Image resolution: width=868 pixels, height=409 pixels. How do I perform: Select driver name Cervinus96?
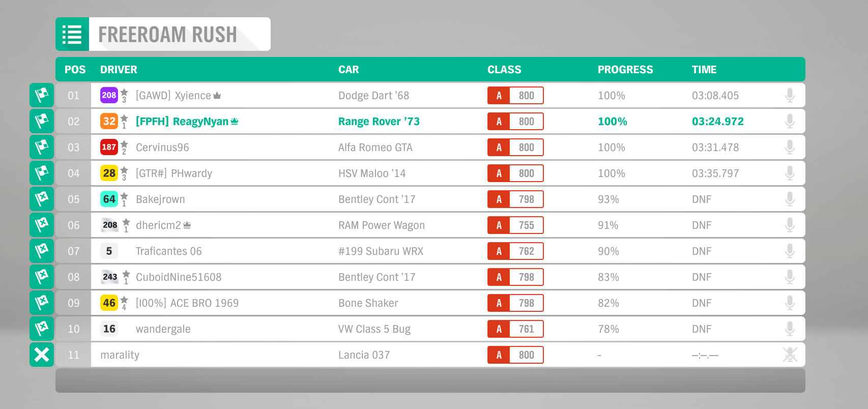tap(162, 148)
